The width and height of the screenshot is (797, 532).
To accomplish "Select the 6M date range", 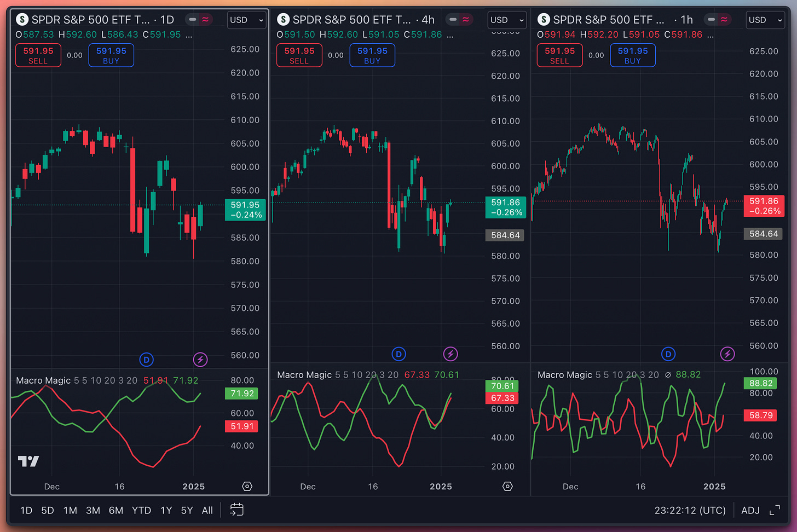I will point(116,510).
